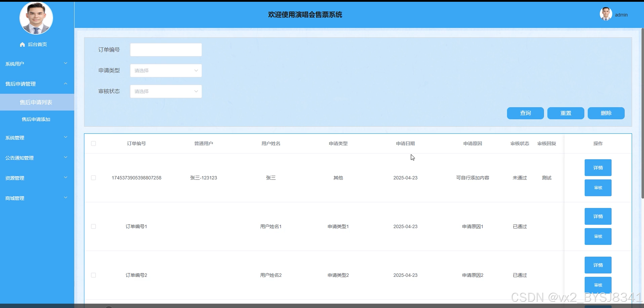
Task: Select 售后申请列表 in the sidebar
Action: click(x=36, y=102)
